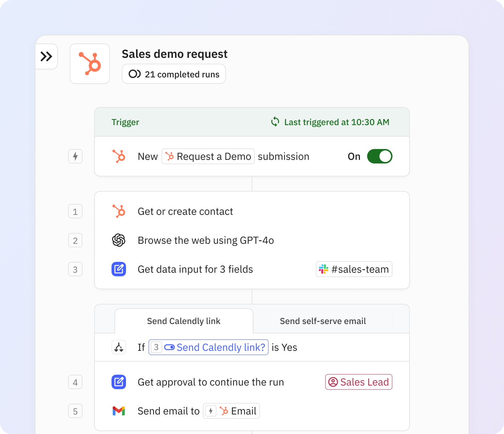Toggle the workflow On switch
This screenshot has width=504, height=434.
(x=379, y=156)
